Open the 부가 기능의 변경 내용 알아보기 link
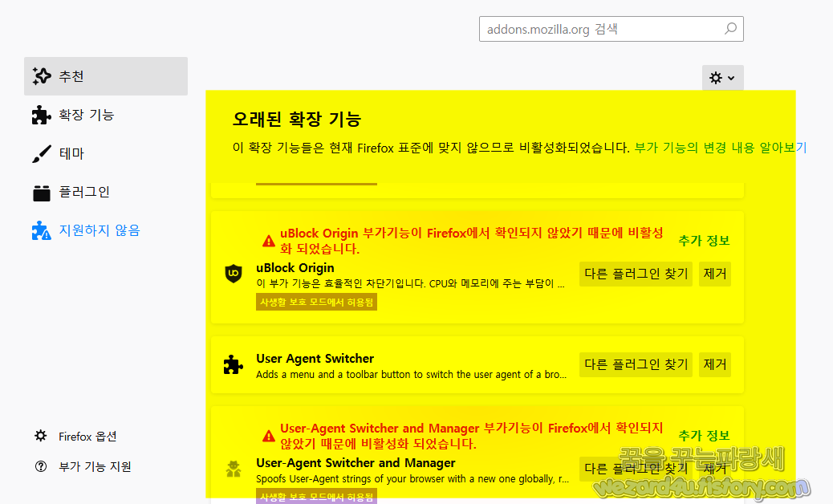Screen dimensions: 833x504 click(x=721, y=148)
